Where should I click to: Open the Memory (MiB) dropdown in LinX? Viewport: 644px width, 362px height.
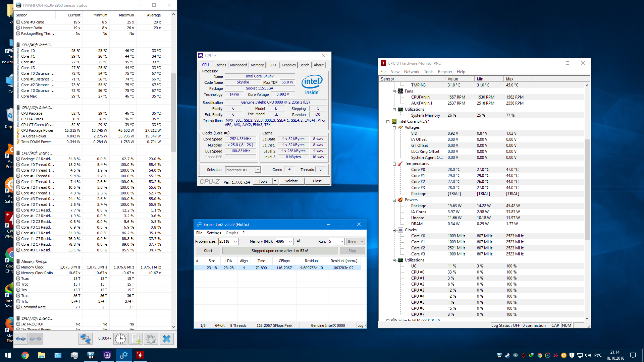click(290, 242)
